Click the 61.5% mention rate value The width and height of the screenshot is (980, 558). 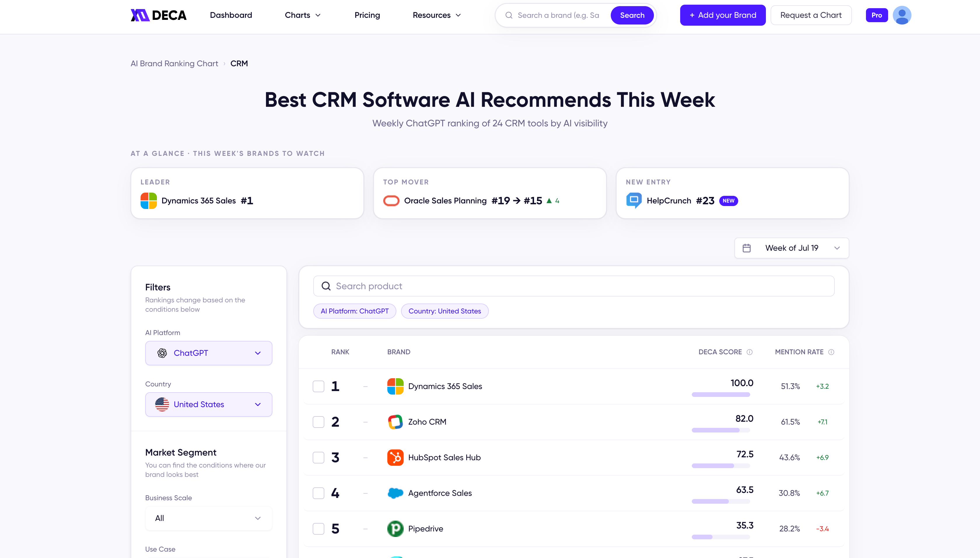(x=790, y=422)
